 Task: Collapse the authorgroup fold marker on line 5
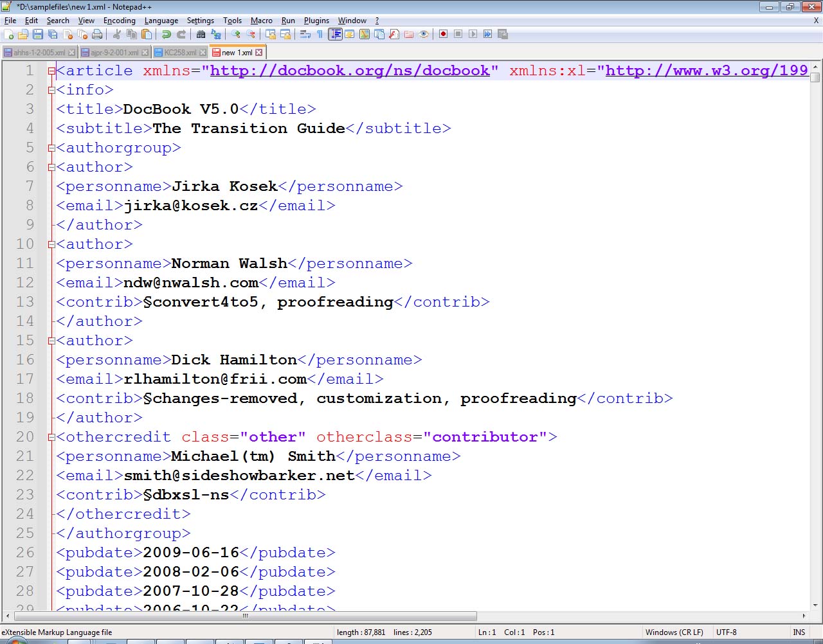51,148
